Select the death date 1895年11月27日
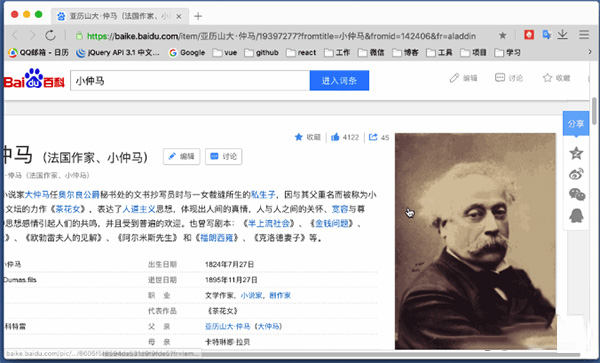This screenshot has height=363, width=600. pos(231,280)
